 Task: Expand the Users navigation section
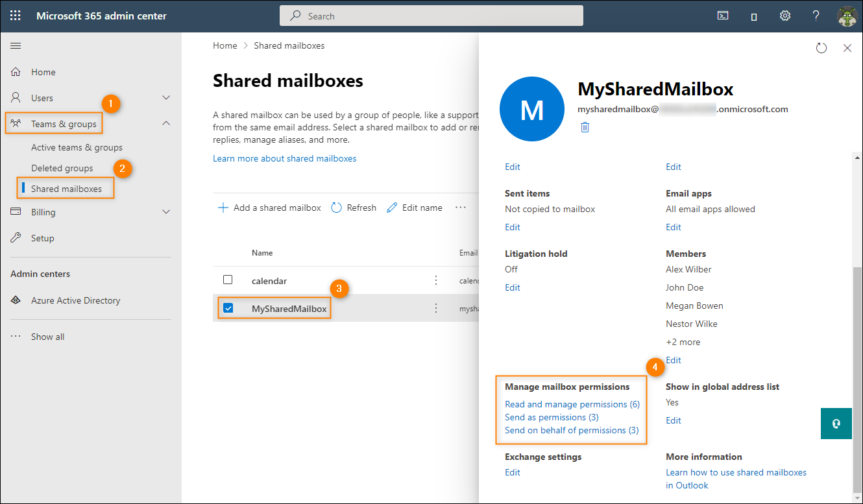tap(165, 99)
